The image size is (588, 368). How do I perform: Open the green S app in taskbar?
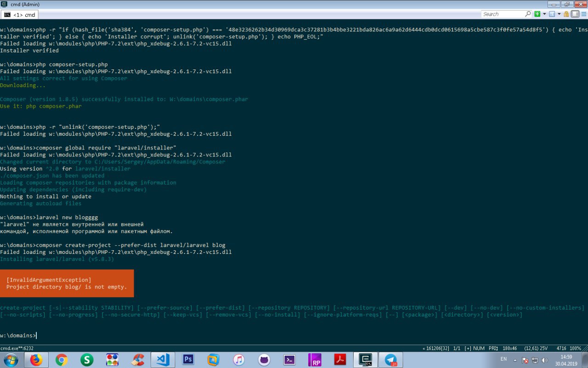point(87,360)
